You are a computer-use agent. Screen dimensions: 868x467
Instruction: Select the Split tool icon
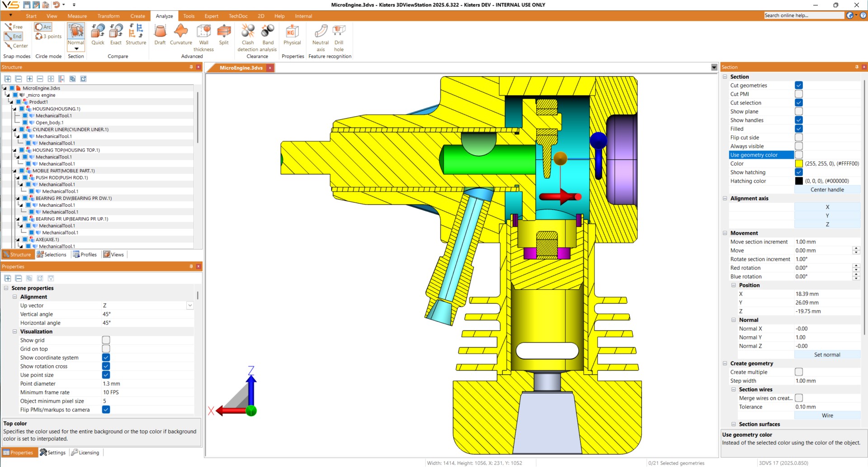(x=224, y=32)
